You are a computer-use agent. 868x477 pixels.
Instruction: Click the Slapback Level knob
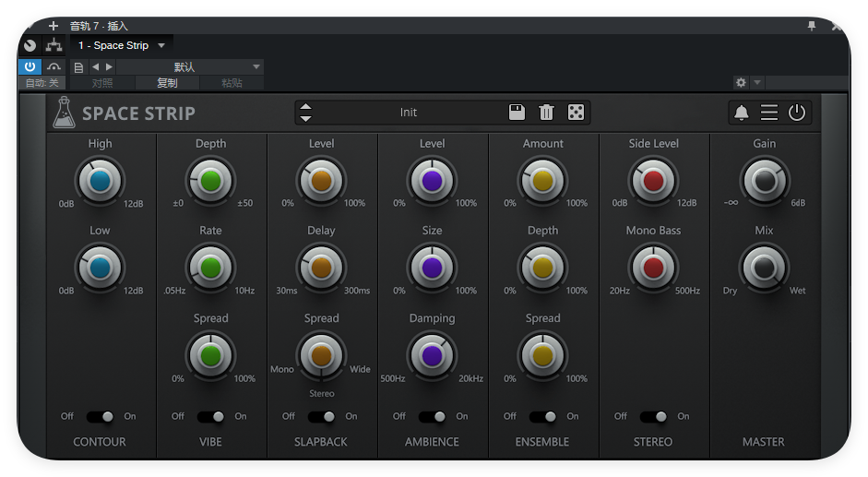coord(321,181)
